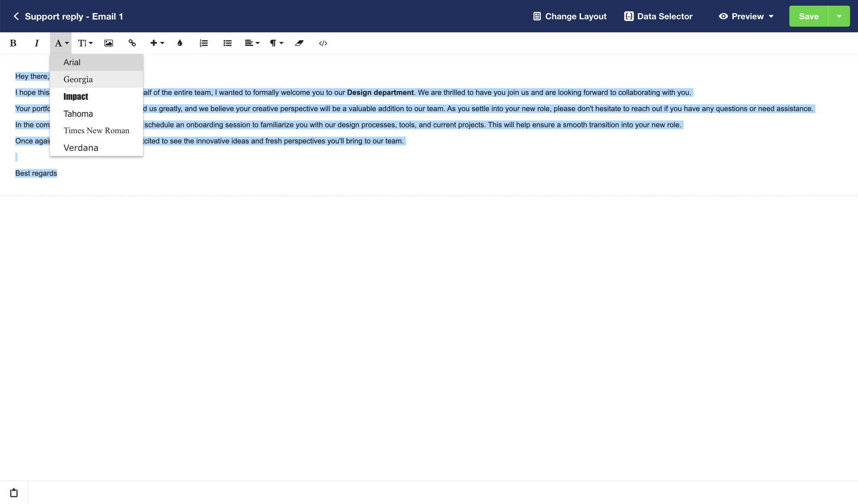This screenshot has width=858, height=504.
Task: Select Georgia from the font list
Action: (78, 80)
